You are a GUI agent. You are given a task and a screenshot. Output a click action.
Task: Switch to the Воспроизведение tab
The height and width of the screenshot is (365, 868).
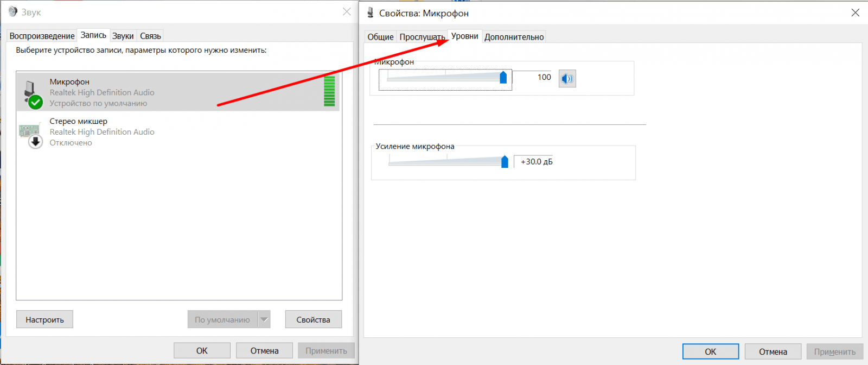click(42, 36)
